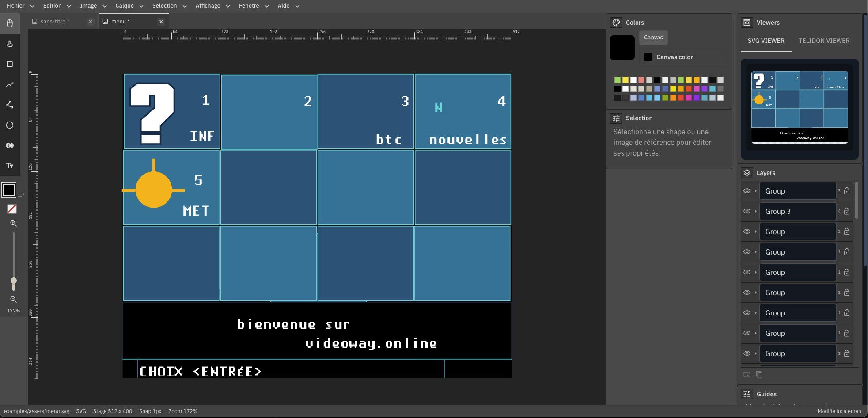Image resolution: width=868 pixels, height=418 pixels.
Task: Click the Colors panel palette icon
Action: (616, 23)
